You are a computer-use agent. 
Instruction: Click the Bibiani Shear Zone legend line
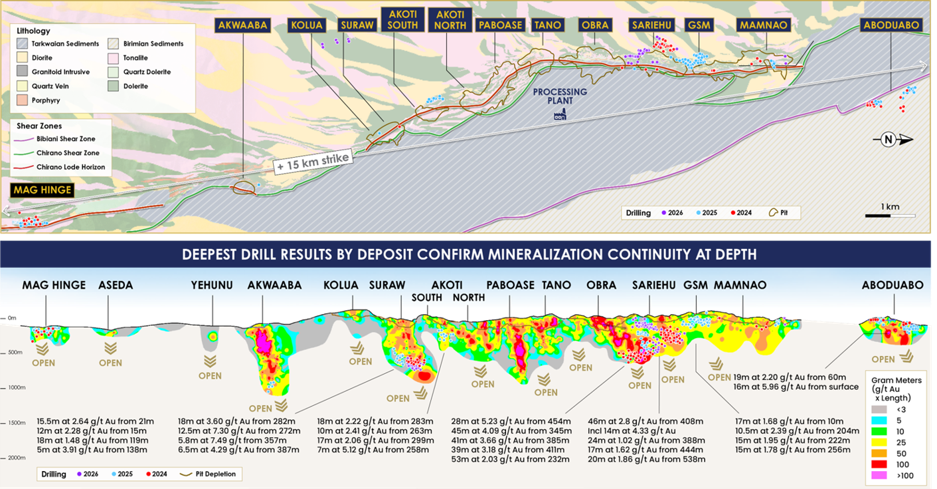(x=25, y=139)
